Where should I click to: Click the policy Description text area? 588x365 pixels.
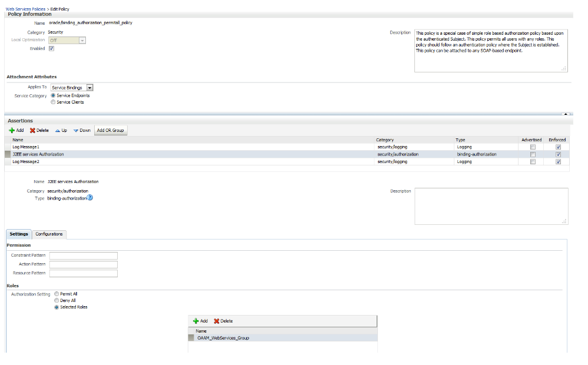pyautogui.click(x=491, y=51)
